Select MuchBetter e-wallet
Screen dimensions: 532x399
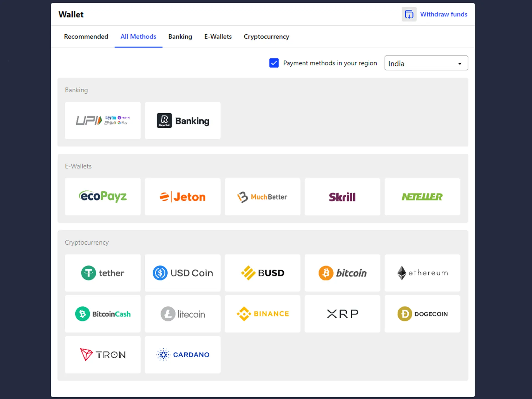click(x=263, y=197)
